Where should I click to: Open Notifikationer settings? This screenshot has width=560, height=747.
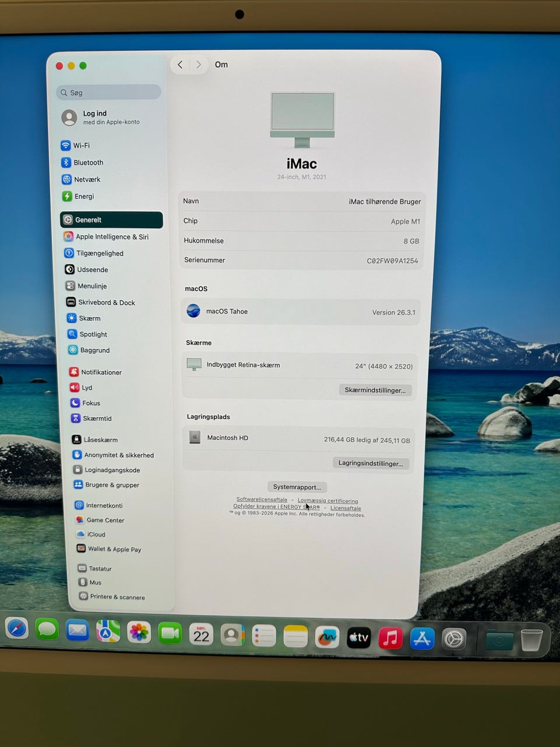pyautogui.click(x=96, y=372)
